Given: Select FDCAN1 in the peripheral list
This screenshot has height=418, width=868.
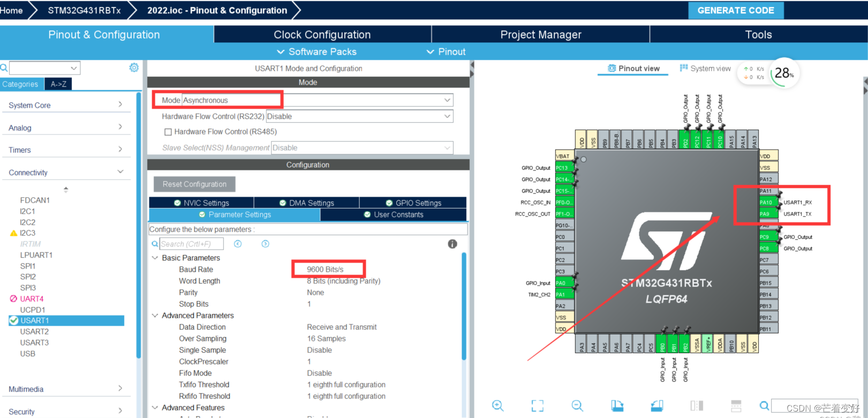Looking at the screenshot, I should coord(35,200).
